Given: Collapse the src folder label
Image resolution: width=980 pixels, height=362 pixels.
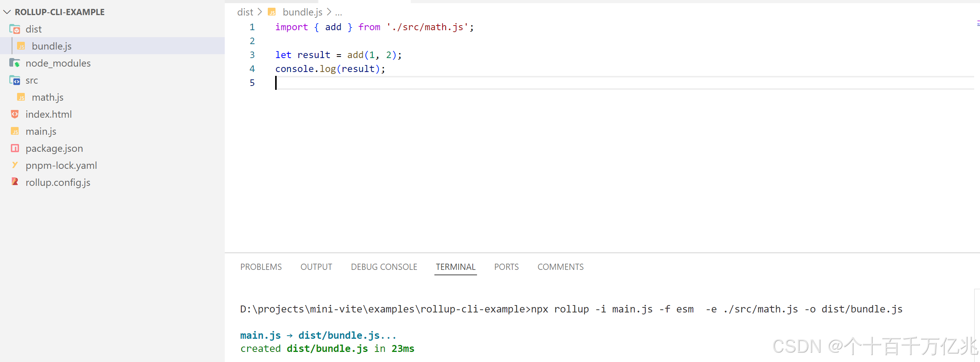Looking at the screenshot, I should [x=32, y=80].
